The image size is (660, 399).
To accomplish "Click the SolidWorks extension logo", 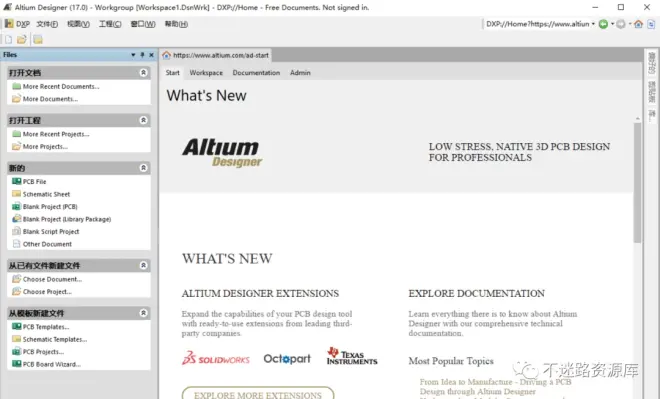I will pyautogui.click(x=216, y=358).
